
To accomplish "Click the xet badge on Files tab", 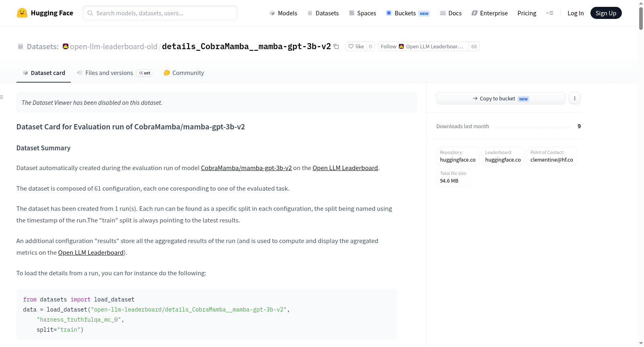I will pos(144,73).
